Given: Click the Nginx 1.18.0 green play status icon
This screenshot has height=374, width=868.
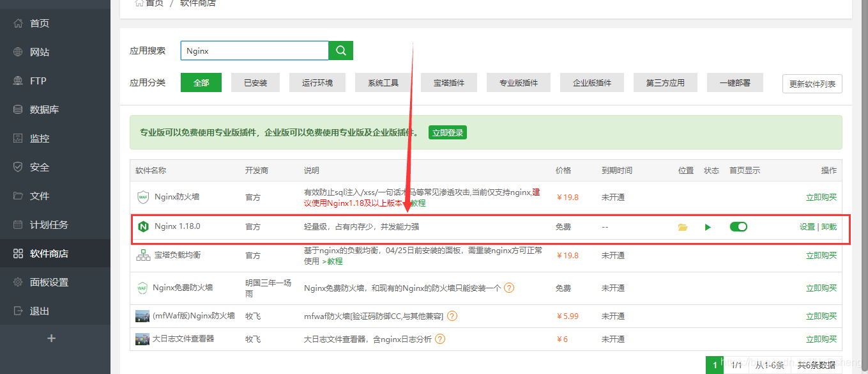Looking at the screenshot, I should coord(708,227).
